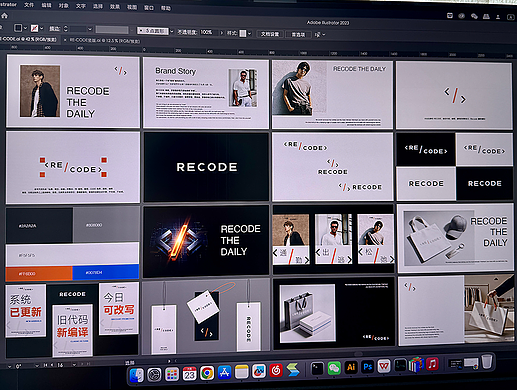Open the 视图 (View) menu
This screenshot has width=520, height=390.
[132, 7]
